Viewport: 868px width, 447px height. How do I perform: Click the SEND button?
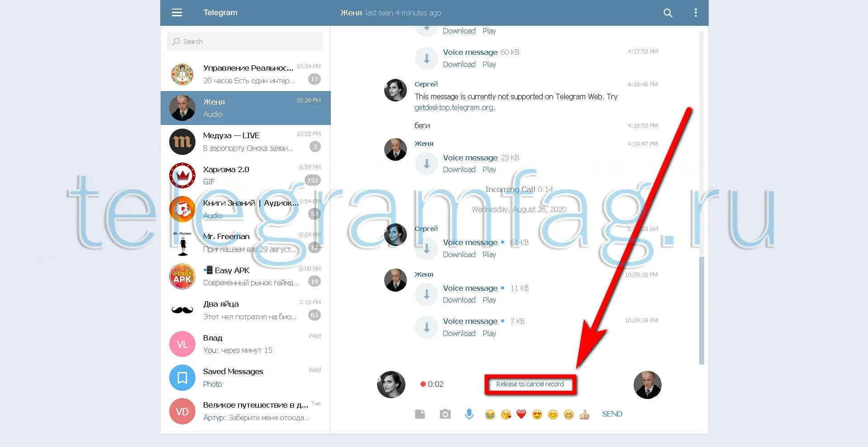pos(612,414)
